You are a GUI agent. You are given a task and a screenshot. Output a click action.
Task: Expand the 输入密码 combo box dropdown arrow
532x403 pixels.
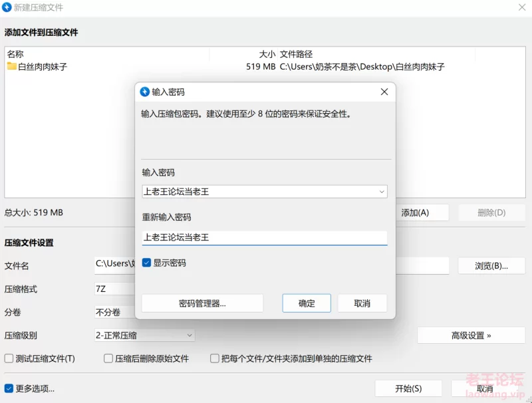(382, 192)
